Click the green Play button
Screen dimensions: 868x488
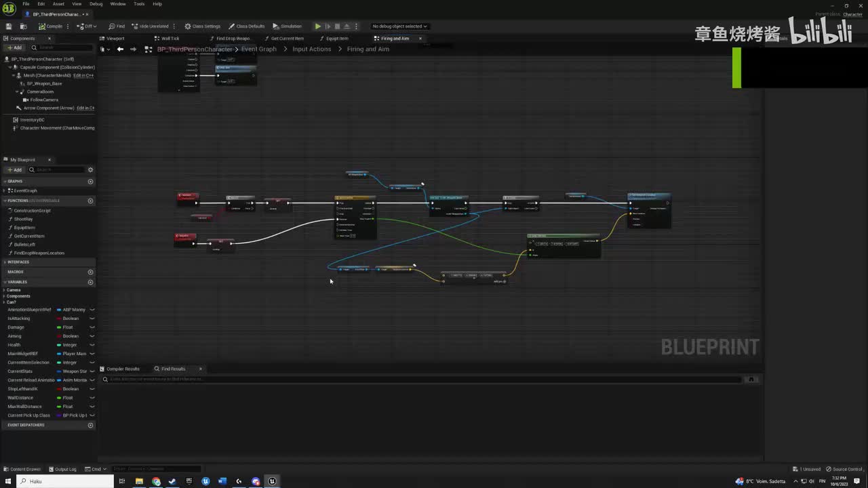pyautogui.click(x=317, y=26)
